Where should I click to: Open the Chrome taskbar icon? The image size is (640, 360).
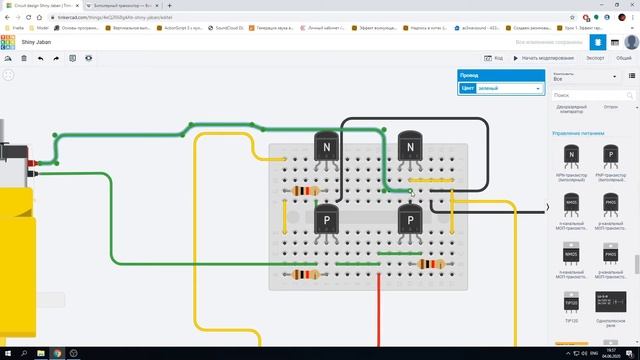[x=57, y=353]
